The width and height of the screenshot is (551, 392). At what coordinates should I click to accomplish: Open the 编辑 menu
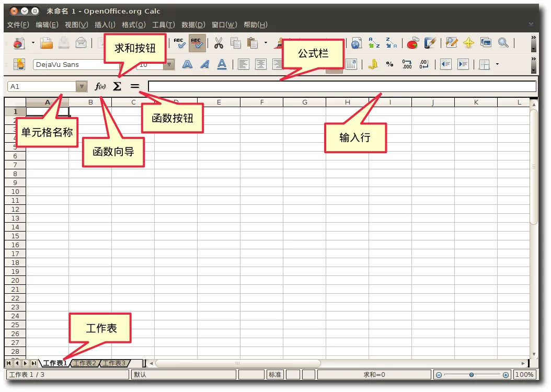[47, 25]
